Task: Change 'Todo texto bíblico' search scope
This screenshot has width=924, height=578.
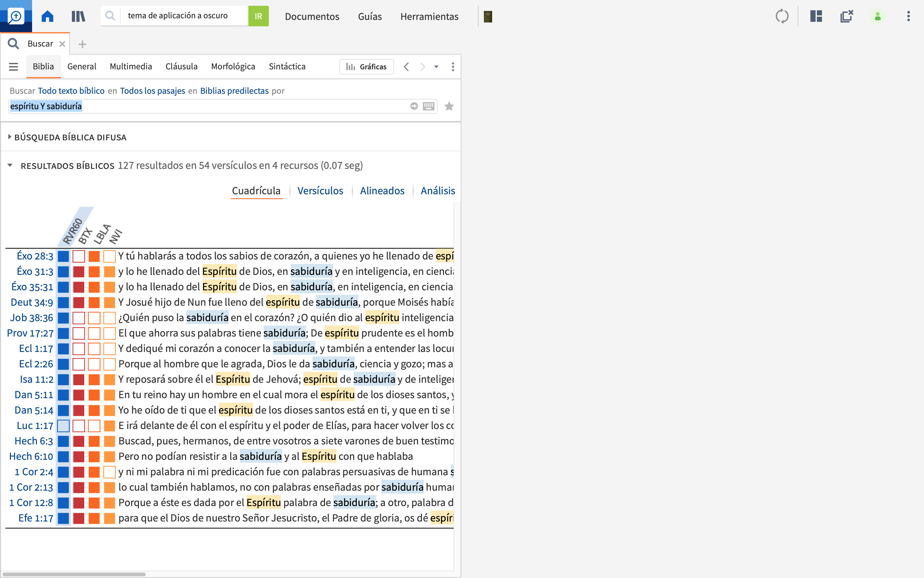Action: click(71, 91)
